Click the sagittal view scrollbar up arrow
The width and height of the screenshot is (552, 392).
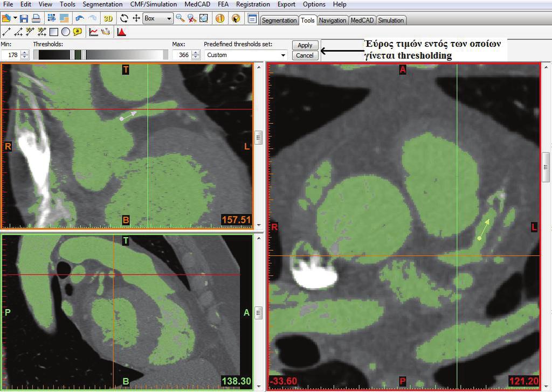(259, 239)
